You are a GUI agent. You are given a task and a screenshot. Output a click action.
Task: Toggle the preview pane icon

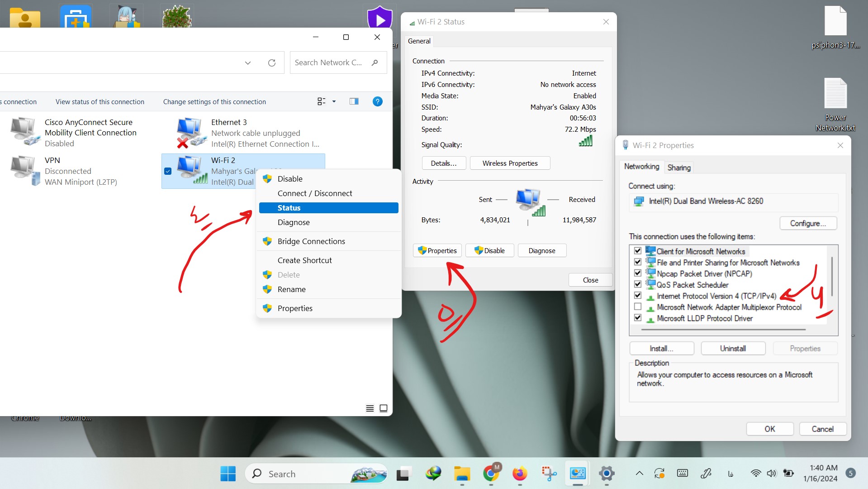[354, 101]
